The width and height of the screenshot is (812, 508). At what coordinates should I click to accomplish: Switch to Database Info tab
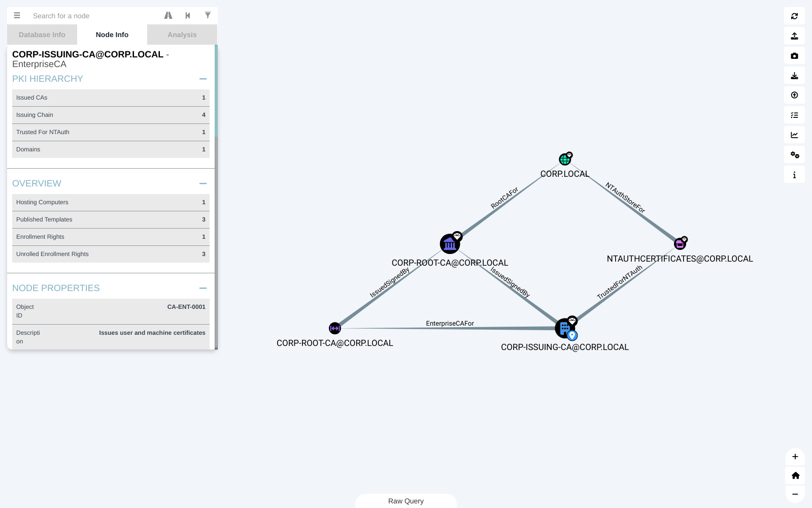(x=42, y=35)
